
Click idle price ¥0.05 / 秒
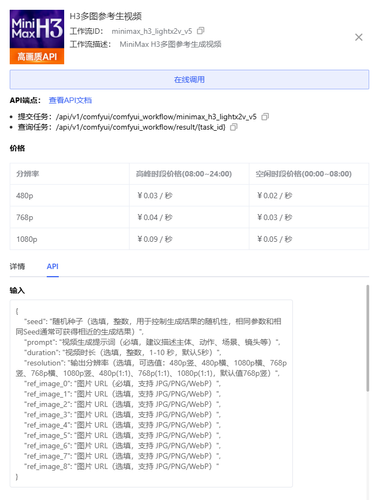click(x=275, y=239)
